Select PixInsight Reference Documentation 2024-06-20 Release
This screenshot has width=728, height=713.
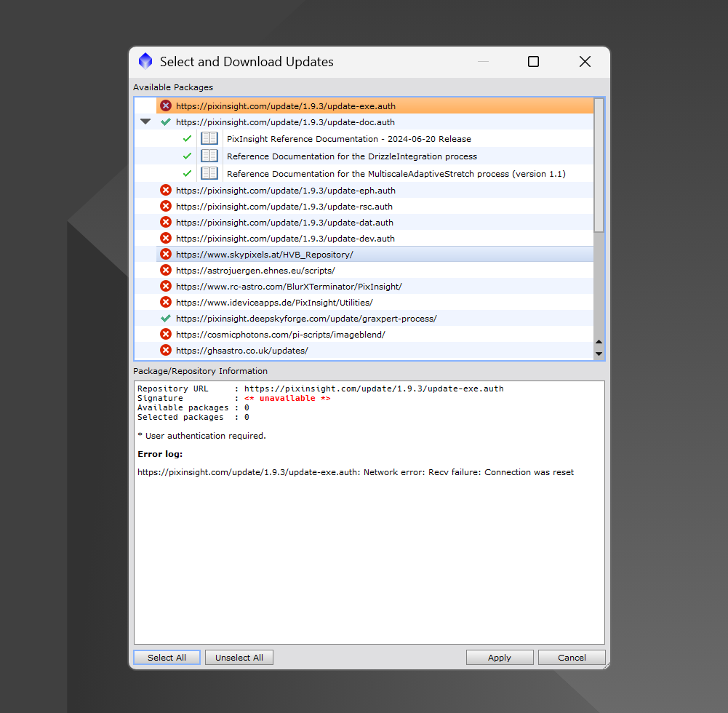[348, 139]
